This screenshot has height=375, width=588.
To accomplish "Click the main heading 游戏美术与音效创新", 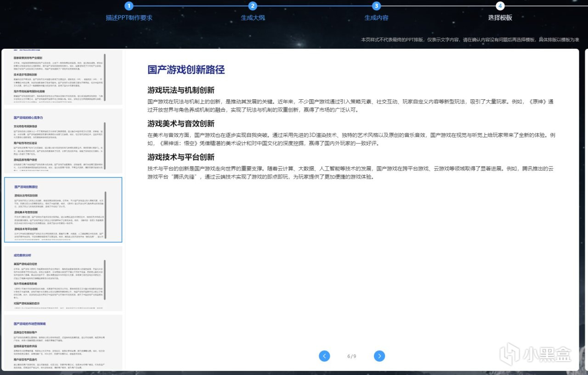I will coord(181,124).
